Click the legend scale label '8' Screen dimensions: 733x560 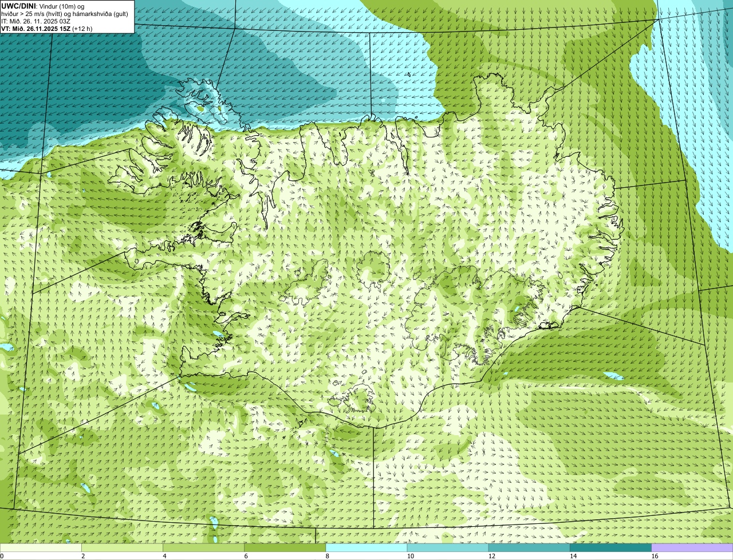point(328,556)
